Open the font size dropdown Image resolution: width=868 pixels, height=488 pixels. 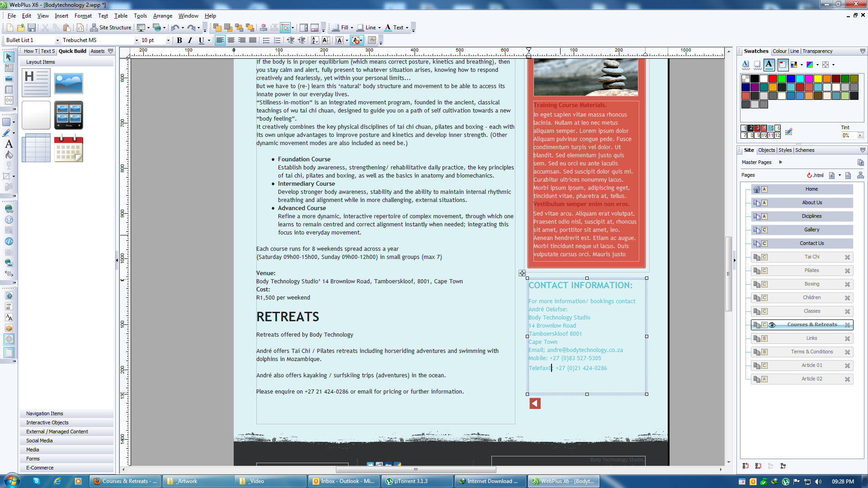(x=168, y=40)
